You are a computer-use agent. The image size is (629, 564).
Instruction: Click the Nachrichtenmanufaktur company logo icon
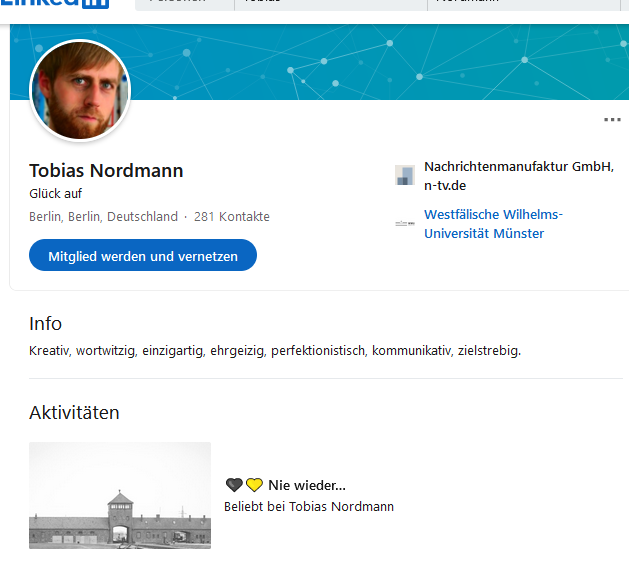tap(405, 175)
